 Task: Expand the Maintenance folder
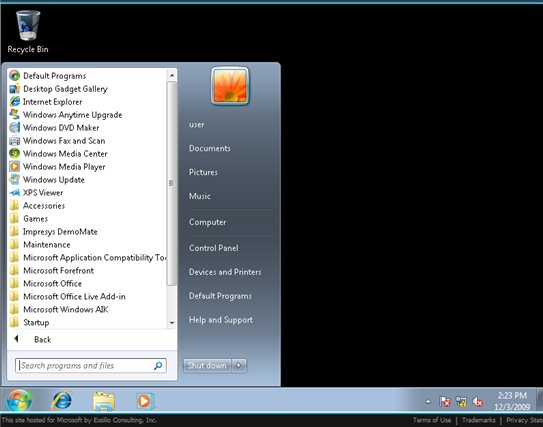40,244
